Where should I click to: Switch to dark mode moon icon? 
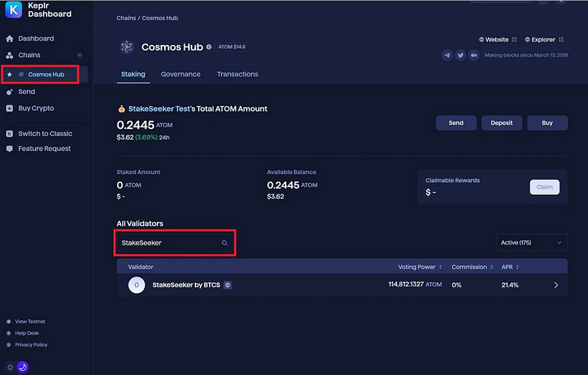(23, 367)
